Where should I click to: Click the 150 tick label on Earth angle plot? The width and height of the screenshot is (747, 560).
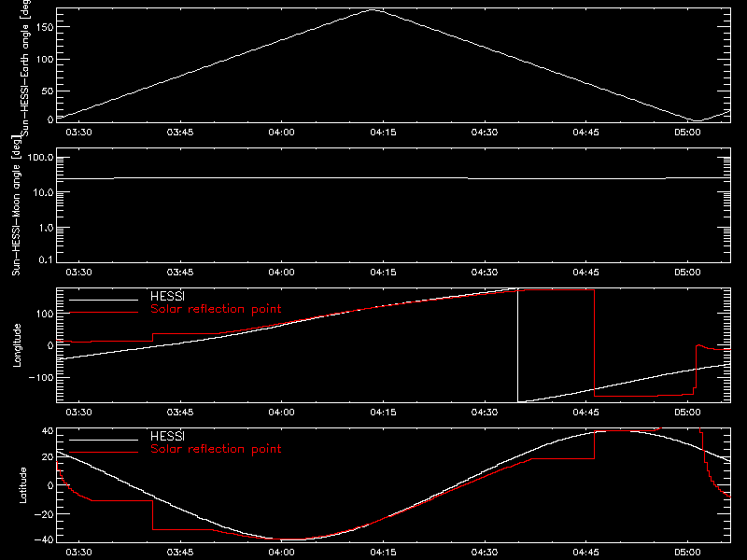tap(45, 27)
